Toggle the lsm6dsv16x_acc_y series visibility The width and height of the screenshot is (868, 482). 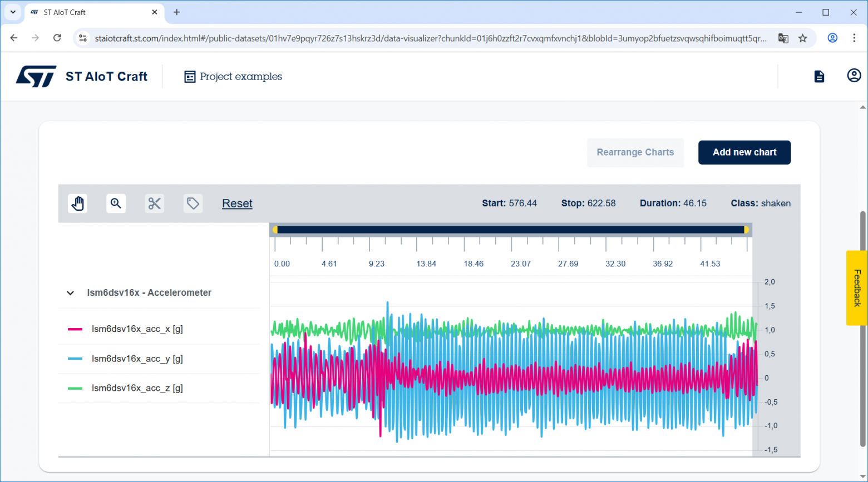[x=137, y=359]
